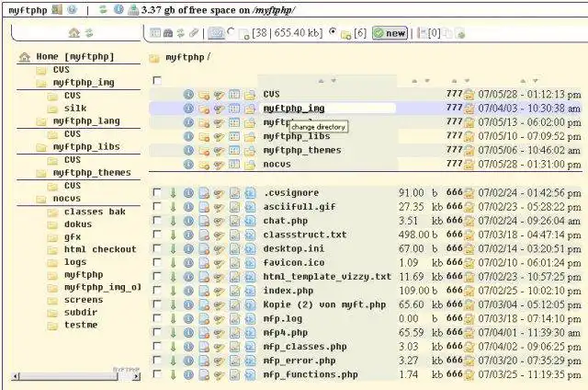Check the box for asciifull.gif

pos(157,206)
